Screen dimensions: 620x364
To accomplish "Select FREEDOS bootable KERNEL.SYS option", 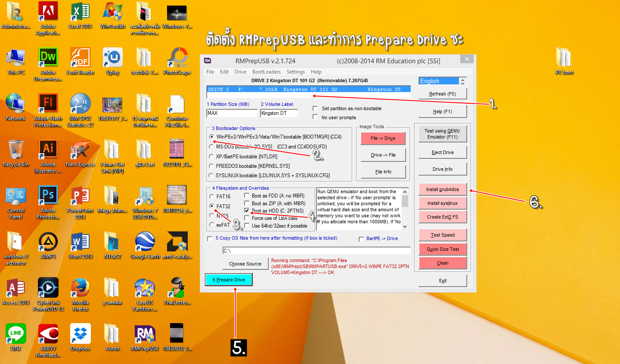I will point(211,166).
